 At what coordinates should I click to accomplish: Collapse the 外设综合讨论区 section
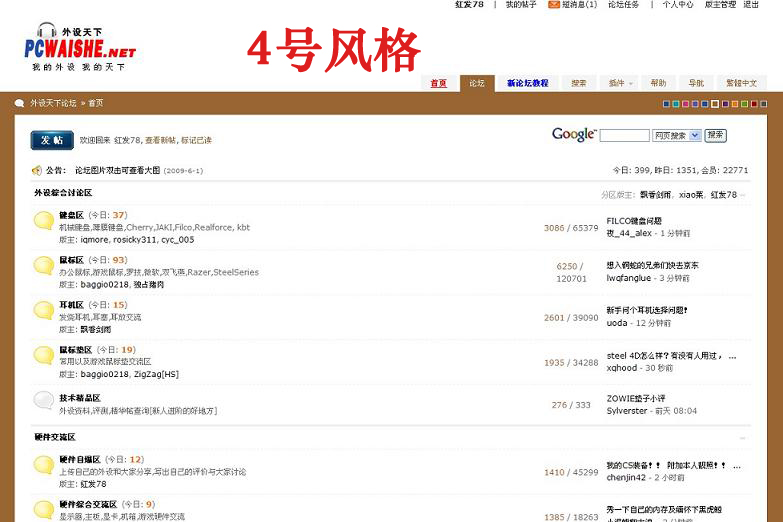coord(743,195)
